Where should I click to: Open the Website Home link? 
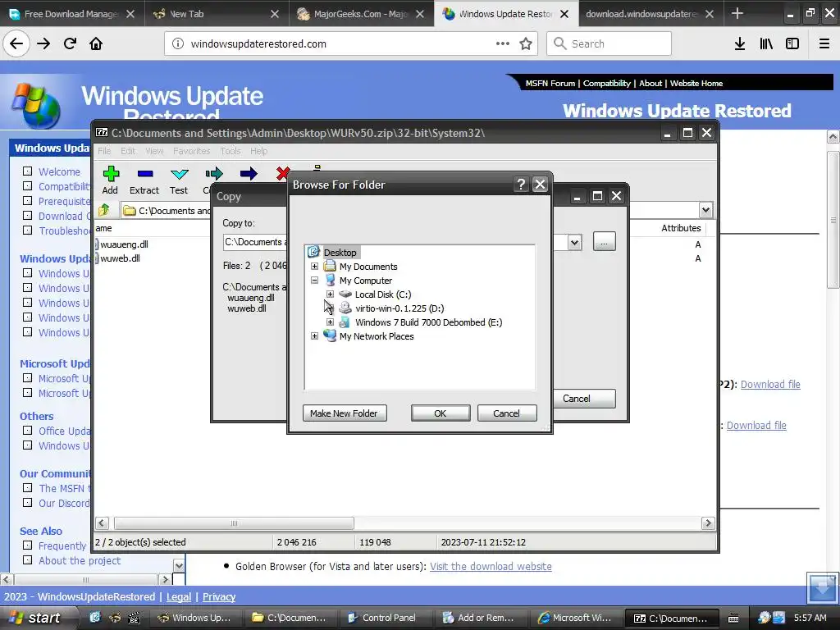696,83
